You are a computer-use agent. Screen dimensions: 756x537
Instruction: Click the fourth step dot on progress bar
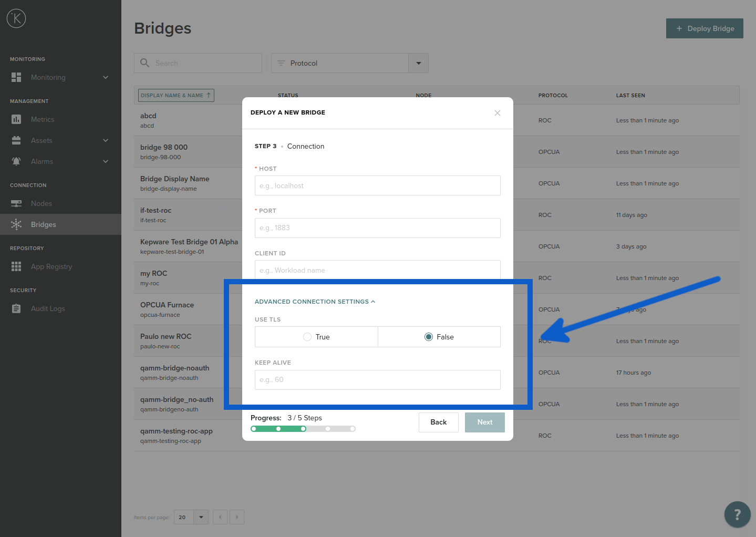pos(328,429)
